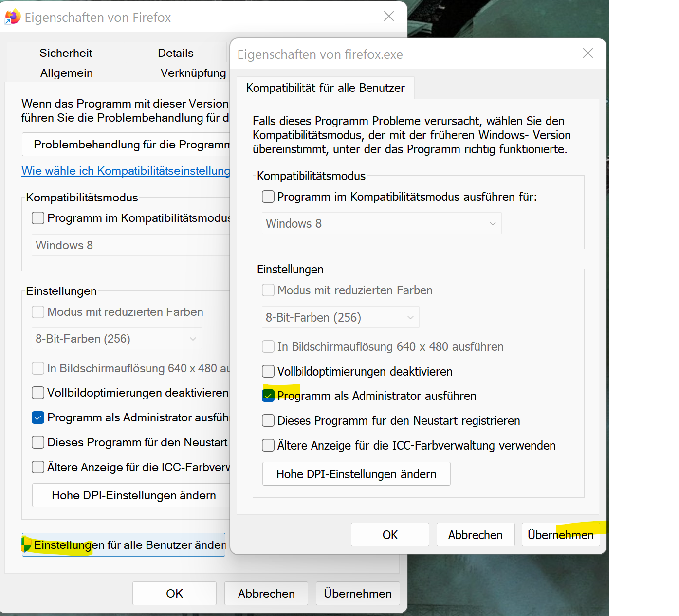Toggle Modus mit reduzierten Farben in Firefox window
679x616 pixels.
(38, 312)
